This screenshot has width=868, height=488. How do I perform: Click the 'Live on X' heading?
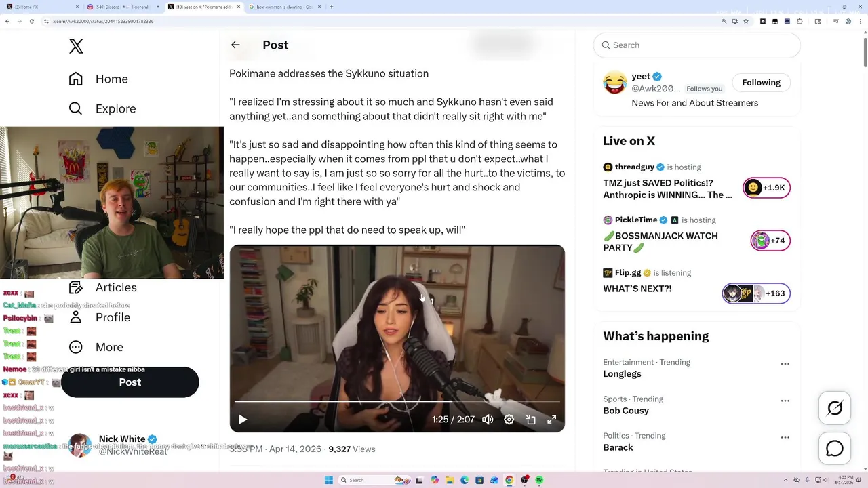pos(629,141)
